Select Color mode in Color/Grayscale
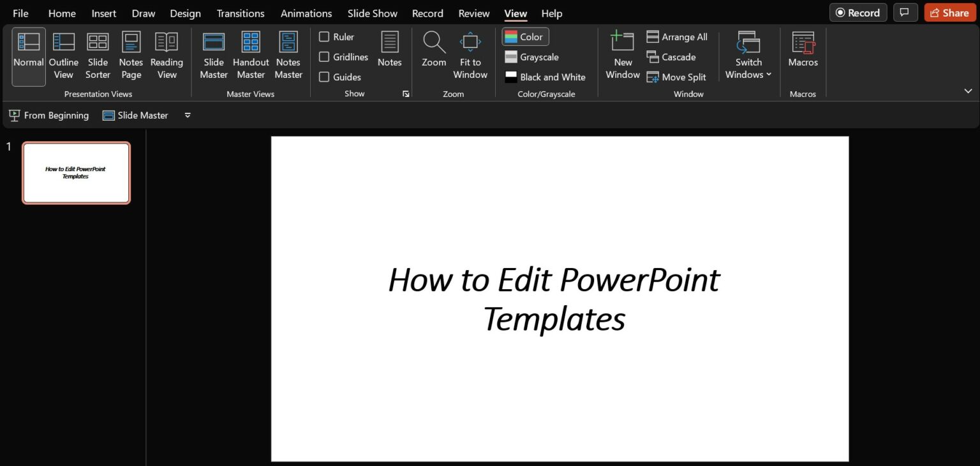This screenshot has height=466, width=980. point(524,36)
